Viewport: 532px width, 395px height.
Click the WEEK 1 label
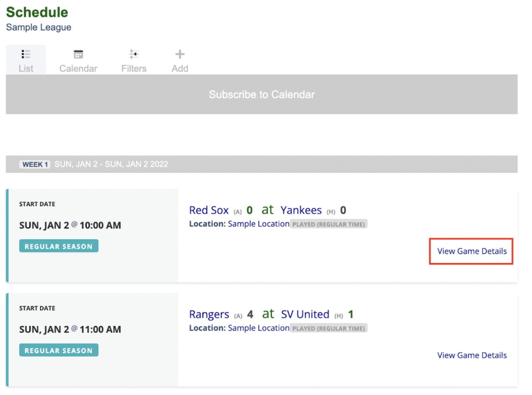(35, 164)
